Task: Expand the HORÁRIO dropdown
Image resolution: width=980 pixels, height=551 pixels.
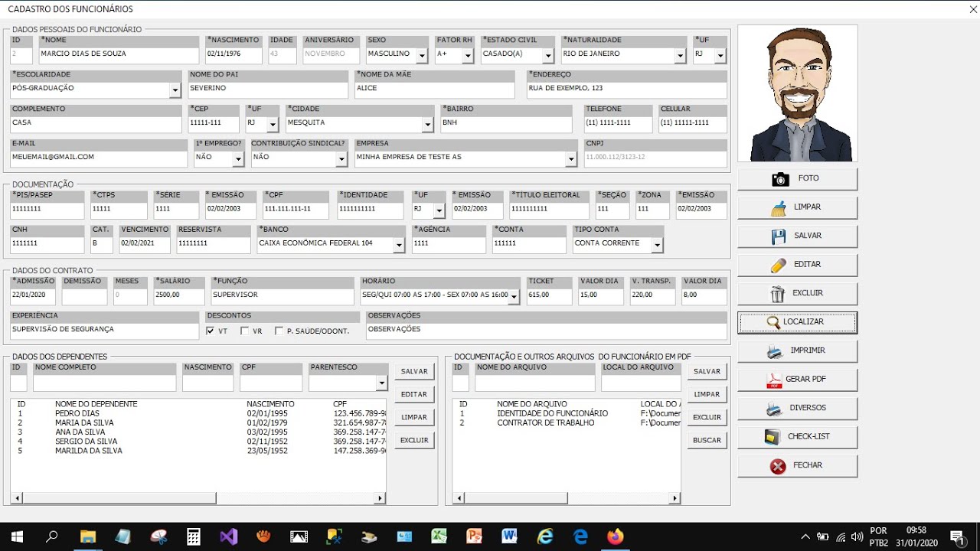Action: [514, 297]
